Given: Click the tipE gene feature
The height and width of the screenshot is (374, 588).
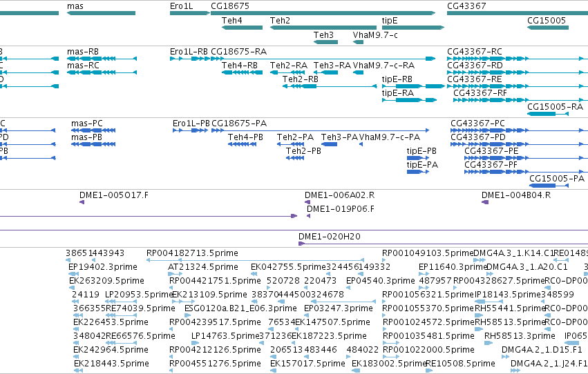Looking at the screenshot, I should 413,28.
